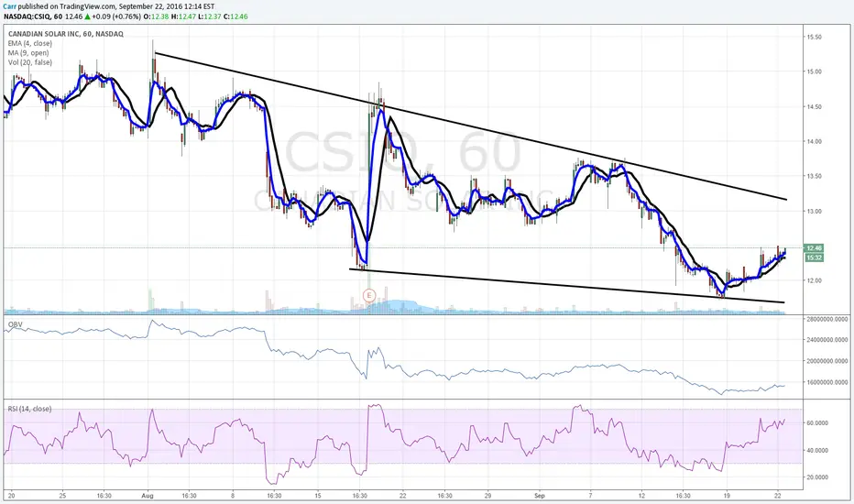854x504 pixels.
Task: Click the low value "L:12.37"
Action: tap(209, 16)
